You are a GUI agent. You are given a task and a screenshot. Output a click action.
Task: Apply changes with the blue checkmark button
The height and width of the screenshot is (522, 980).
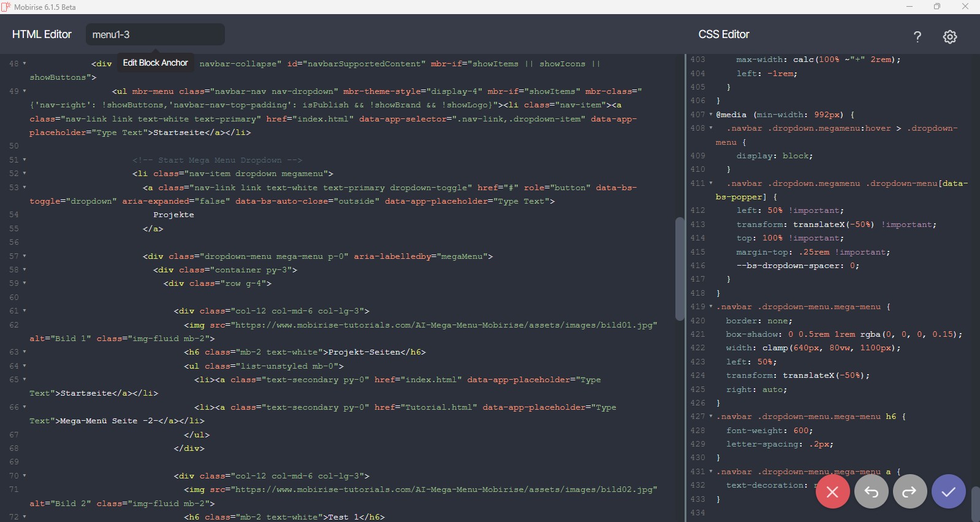pyautogui.click(x=948, y=491)
